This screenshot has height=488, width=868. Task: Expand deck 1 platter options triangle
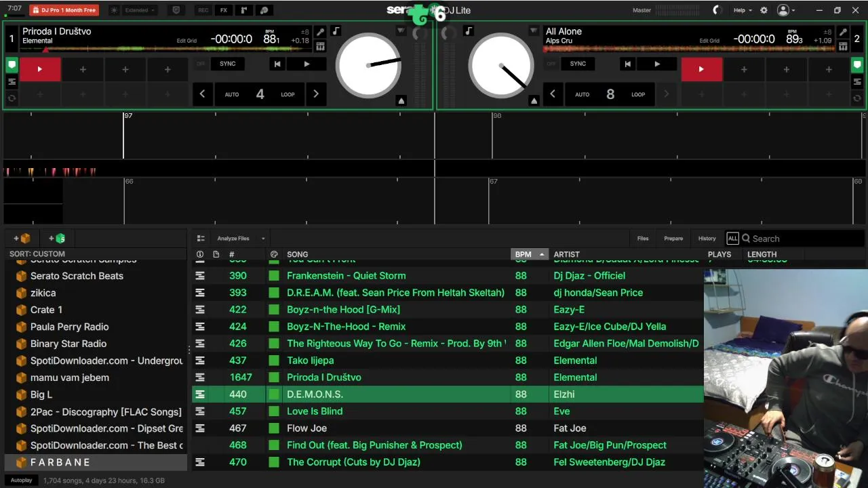(401, 31)
